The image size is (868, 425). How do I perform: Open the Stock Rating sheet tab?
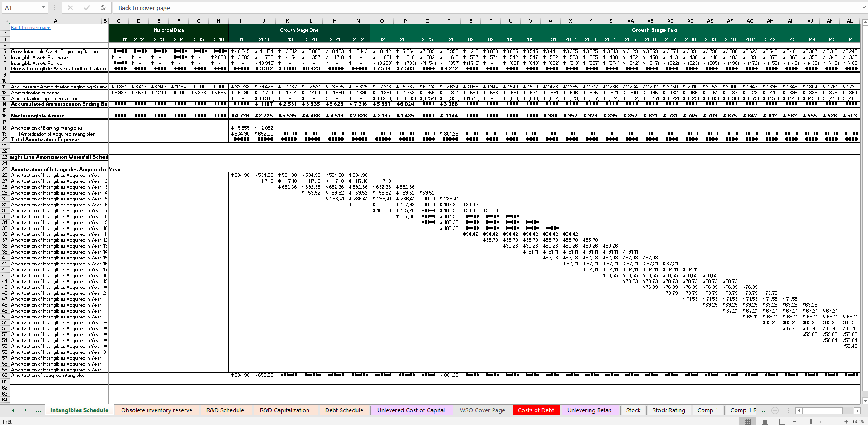tap(668, 410)
